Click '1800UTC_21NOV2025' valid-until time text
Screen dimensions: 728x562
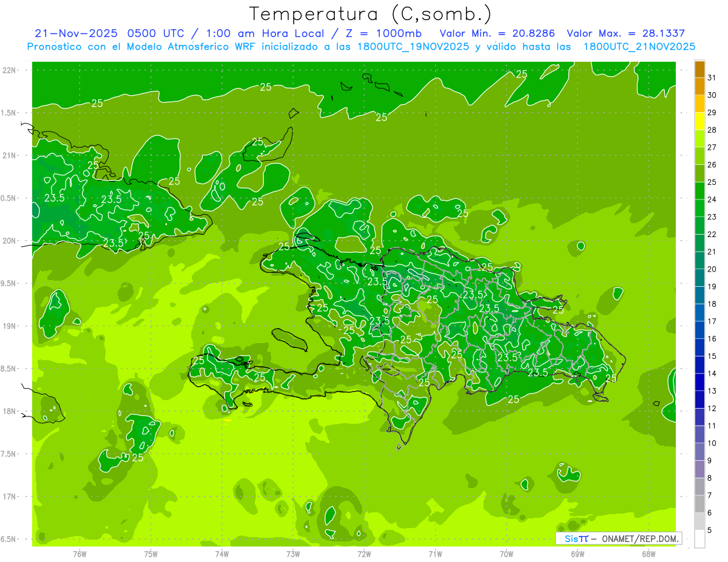click(x=639, y=47)
